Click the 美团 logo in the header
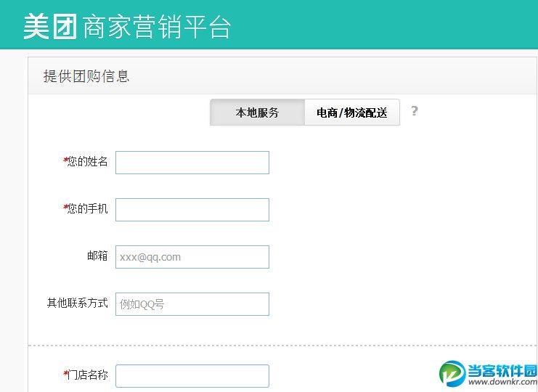538x392 pixels. (50, 27)
